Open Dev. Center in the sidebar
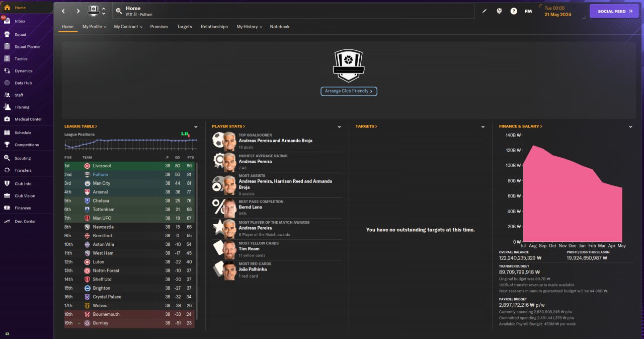This screenshot has width=644, height=339. point(27,222)
